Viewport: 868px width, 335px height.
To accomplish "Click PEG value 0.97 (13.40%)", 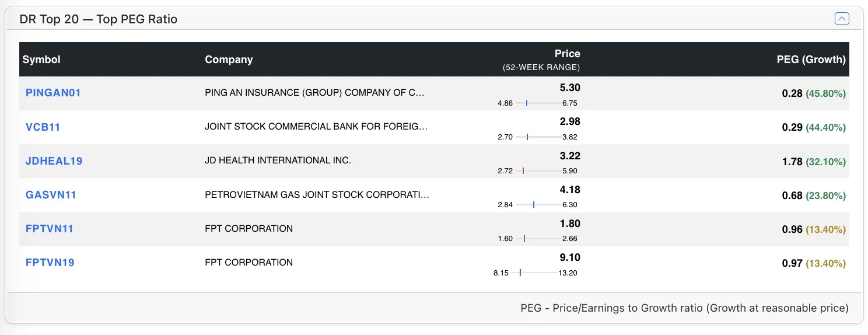I will pos(814,263).
